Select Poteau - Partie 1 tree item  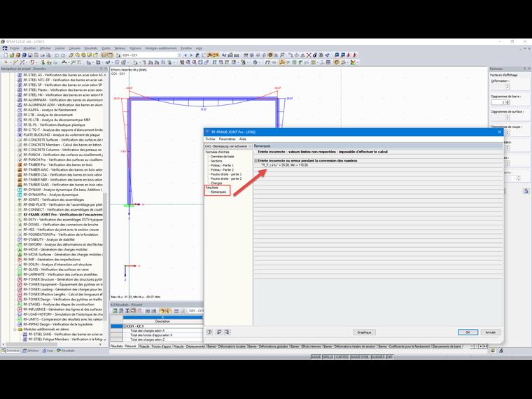tap(222, 166)
